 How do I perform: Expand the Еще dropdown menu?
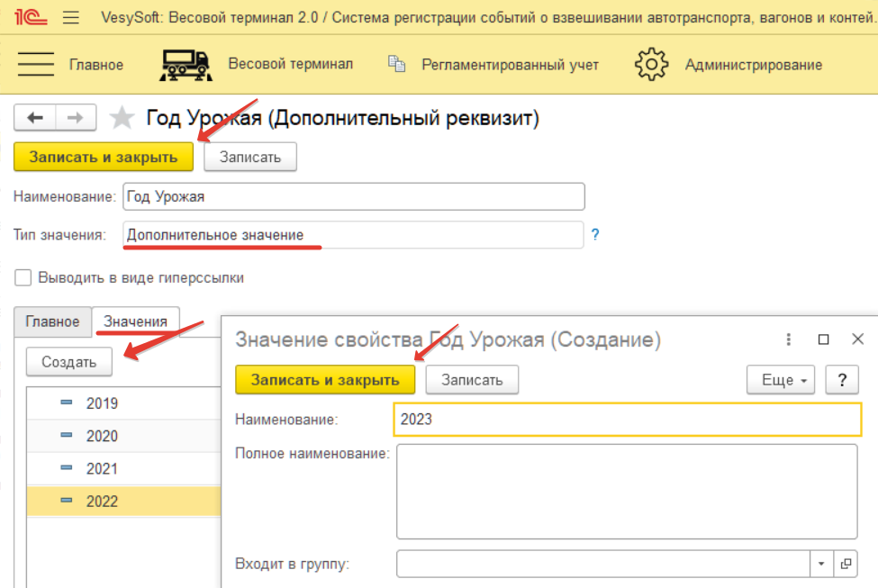[781, 380]
